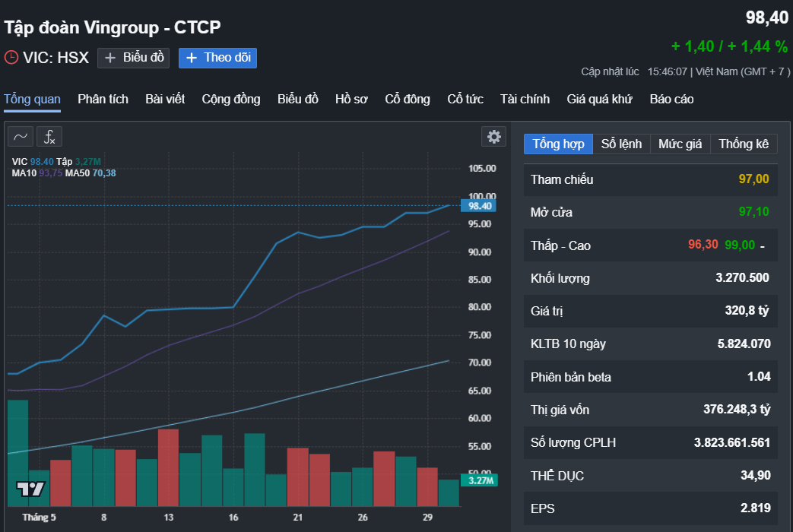The height and width of the screenshot is (532, 793).
Task: Click the THỂ DỤC value 34,90
Action: point(756,475)
